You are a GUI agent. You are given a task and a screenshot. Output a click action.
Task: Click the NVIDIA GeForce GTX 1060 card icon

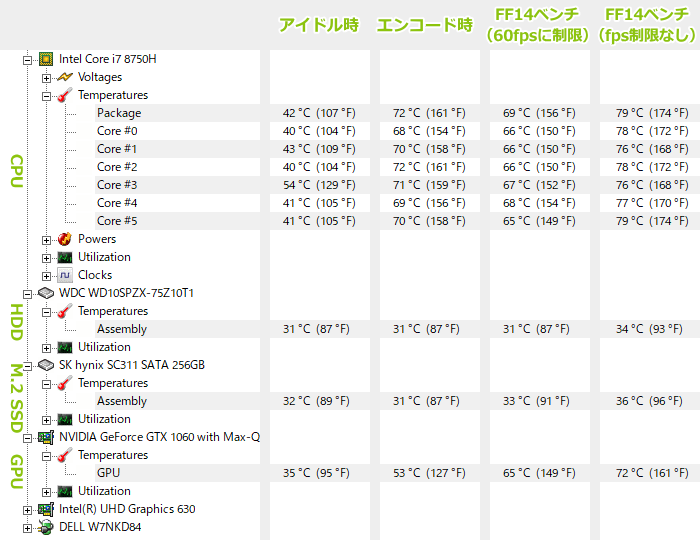(x=46, y=437)
